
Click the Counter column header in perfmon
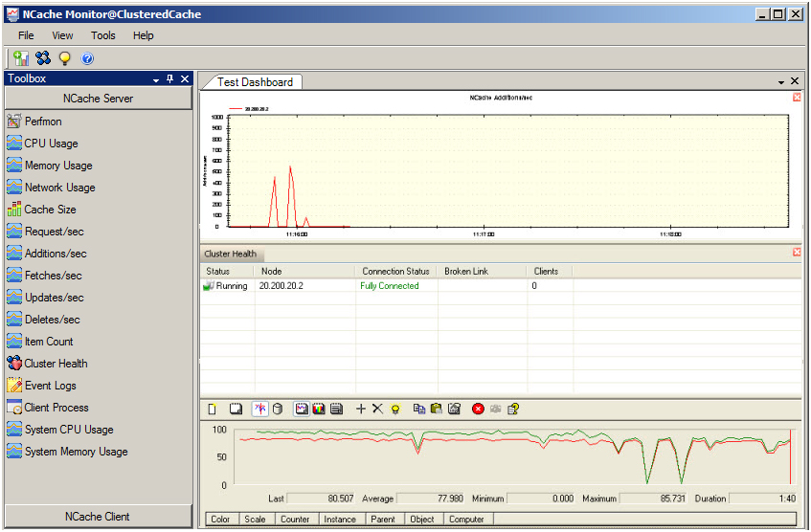coord(295,519)
